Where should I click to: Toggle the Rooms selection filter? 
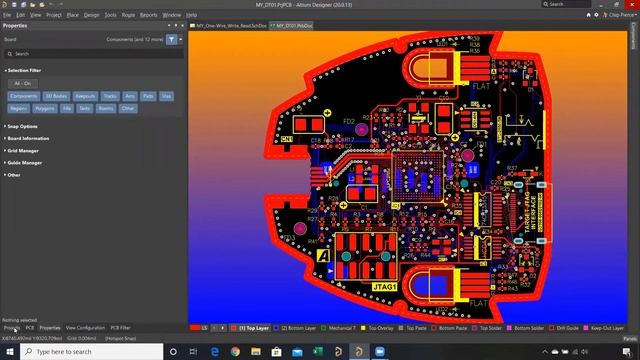point(106,109)
